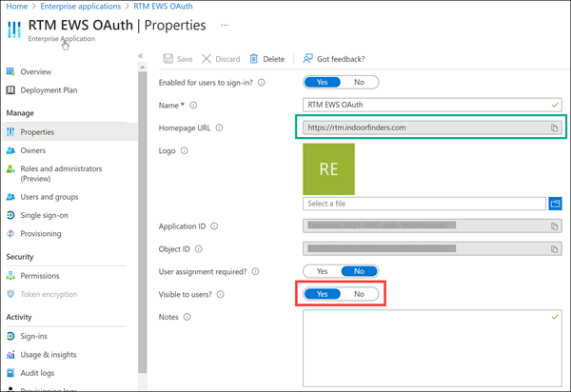Click info icon beside Logo label
This screenshot has height=392, width=571.
pyautogui.click(x=185, y=150)
